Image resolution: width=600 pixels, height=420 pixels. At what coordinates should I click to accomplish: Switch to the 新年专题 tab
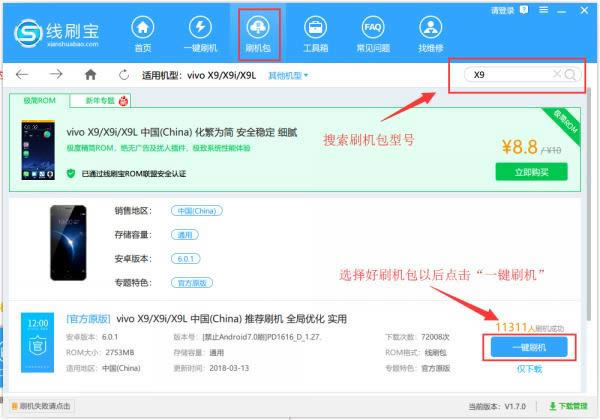point(101,101)
